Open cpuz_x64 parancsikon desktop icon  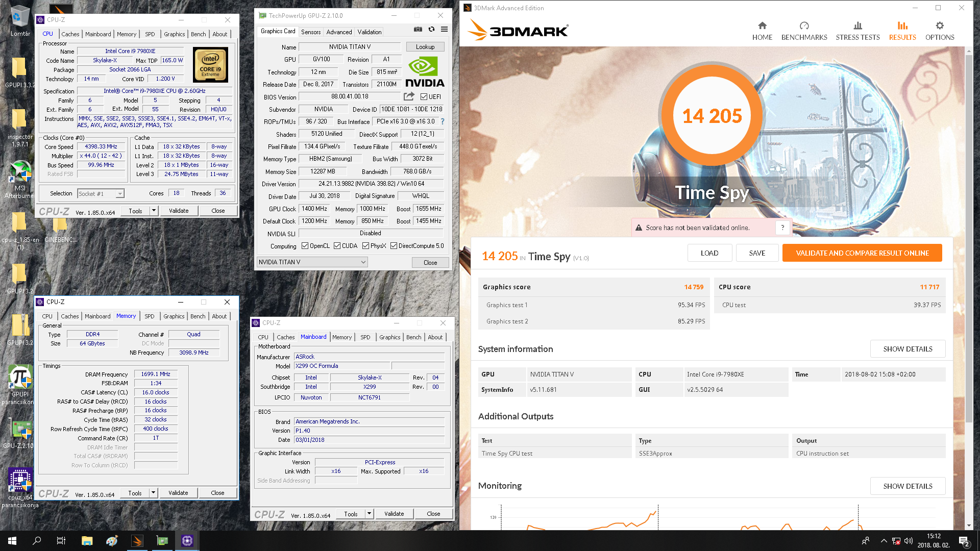(x=20, y=487)
